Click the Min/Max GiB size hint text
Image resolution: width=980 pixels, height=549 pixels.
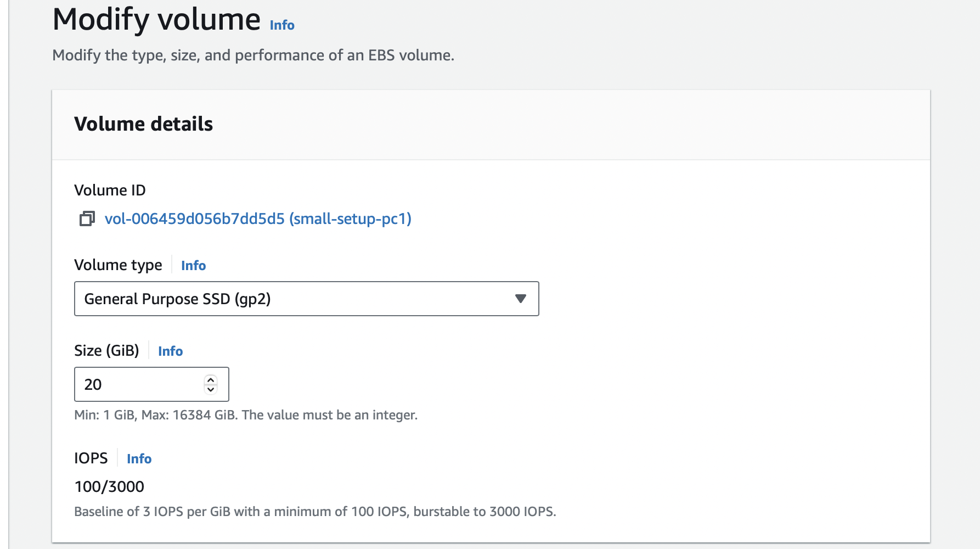pos(246,415)
